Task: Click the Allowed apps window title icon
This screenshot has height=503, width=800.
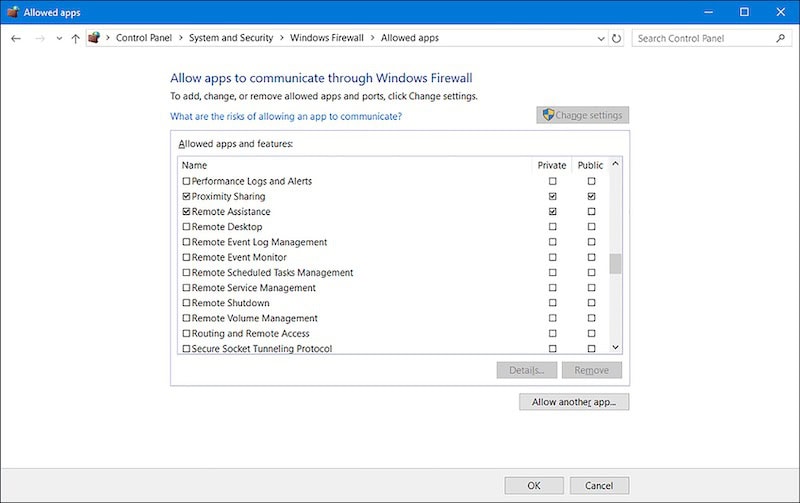Action: pos(13,12)
